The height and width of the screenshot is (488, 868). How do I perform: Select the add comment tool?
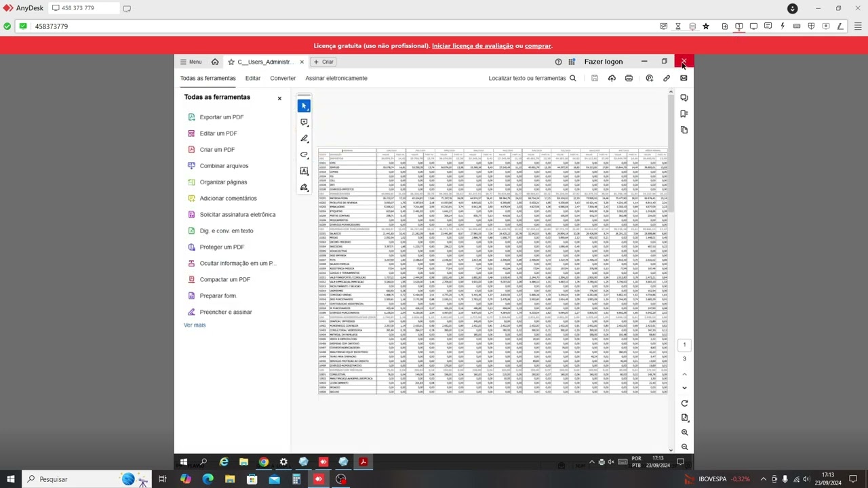point(304,123)
